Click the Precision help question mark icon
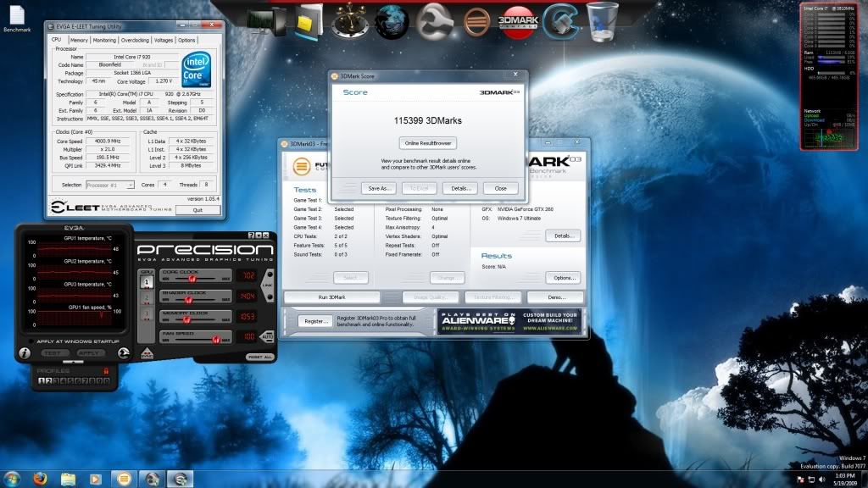The width and height of the screenshot is (868, 488). pos(251,236)
